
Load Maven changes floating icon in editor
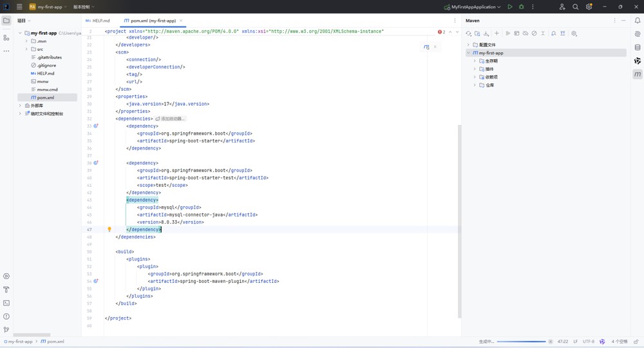(426, 47)
